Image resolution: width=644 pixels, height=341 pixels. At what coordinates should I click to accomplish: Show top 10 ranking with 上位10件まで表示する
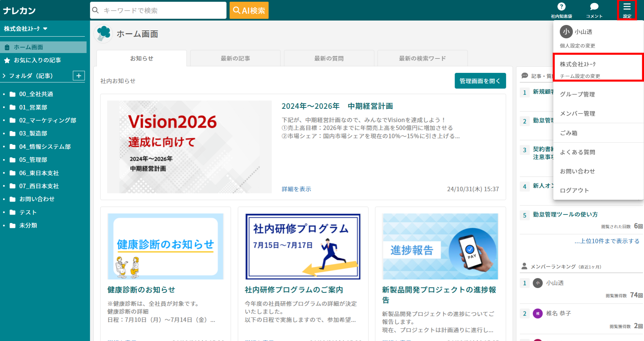coord(607,241)
